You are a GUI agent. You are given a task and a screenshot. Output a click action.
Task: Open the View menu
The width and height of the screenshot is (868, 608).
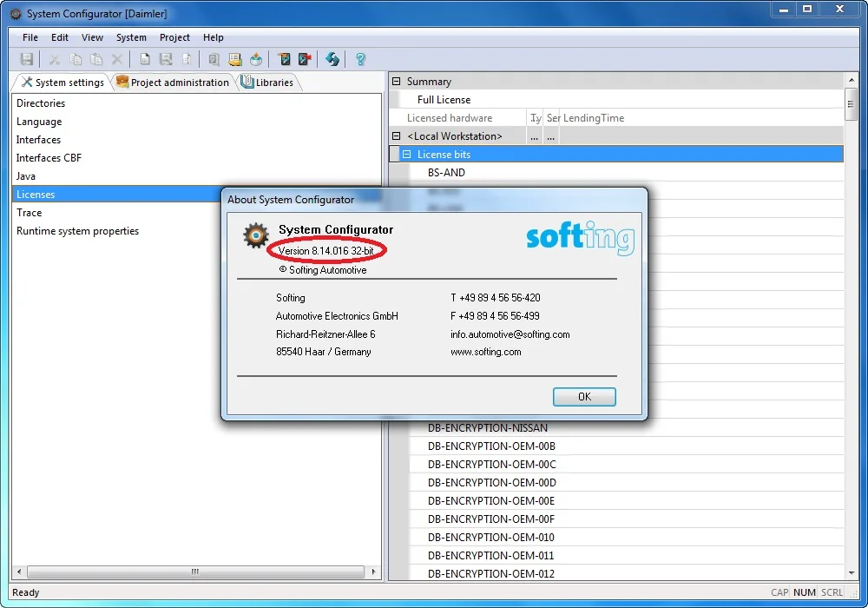point(93,37)
